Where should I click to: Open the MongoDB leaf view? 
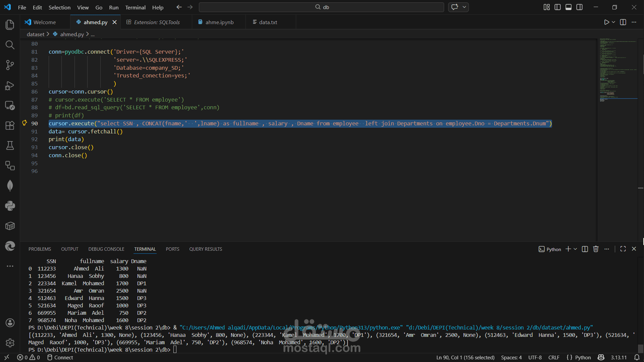10,186
